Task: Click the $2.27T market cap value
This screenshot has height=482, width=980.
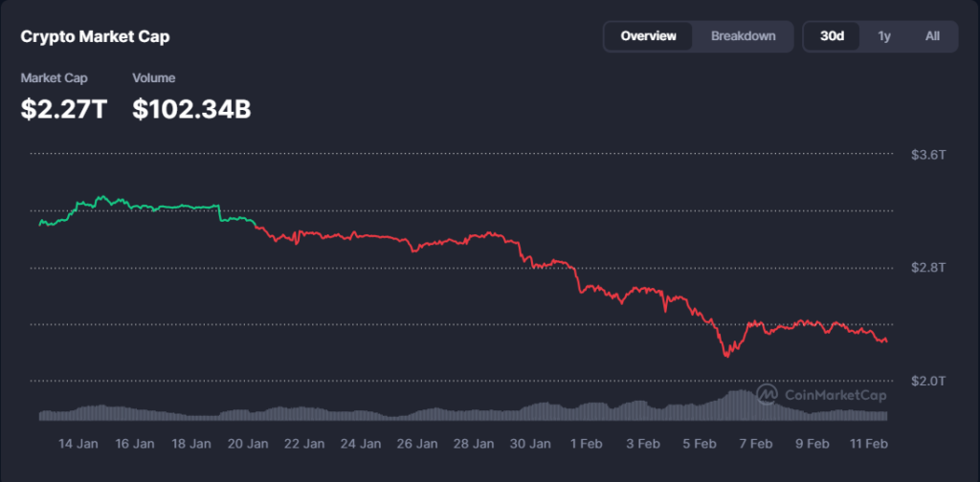Action: (x=64, y=109)
